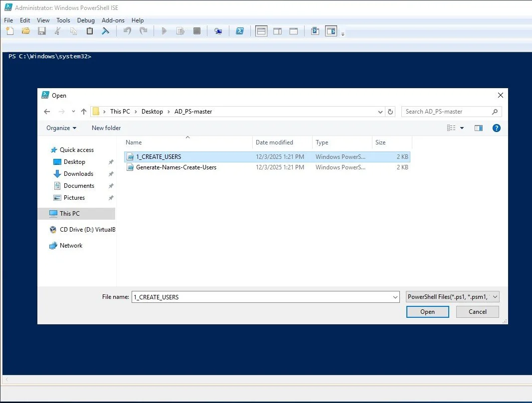Click Desktop in the address breadcrumb
The image size is (532, 403).
coord(152,112)
